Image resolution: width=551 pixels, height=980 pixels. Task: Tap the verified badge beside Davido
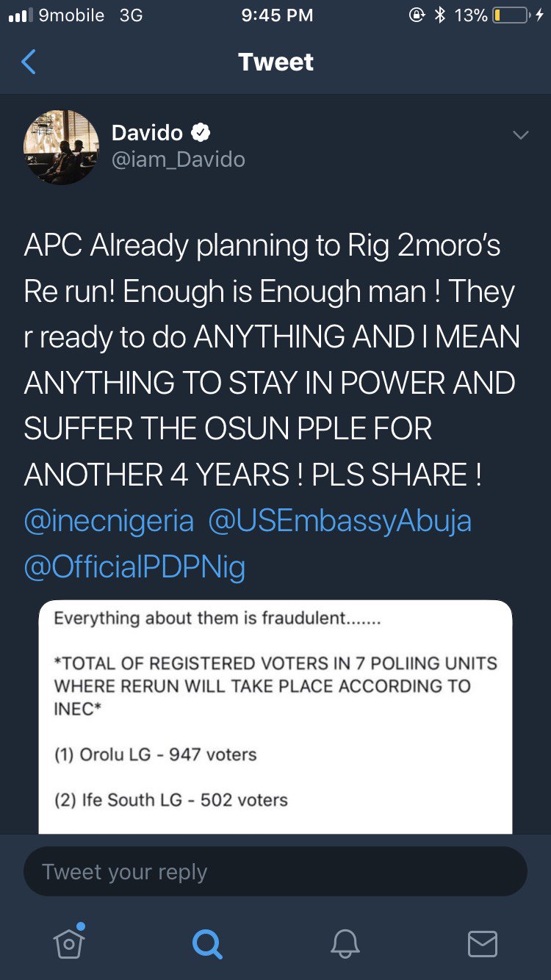[201, 133]
